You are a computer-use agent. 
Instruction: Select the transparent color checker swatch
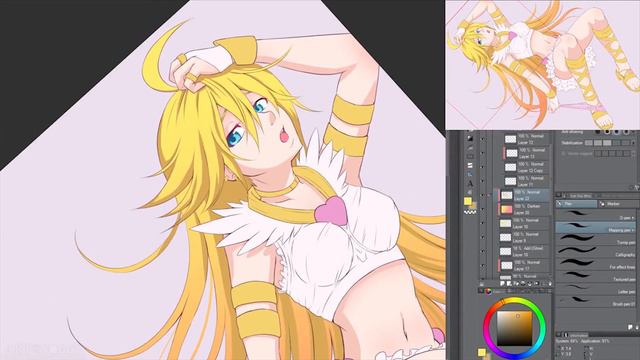tap(470, 212)
